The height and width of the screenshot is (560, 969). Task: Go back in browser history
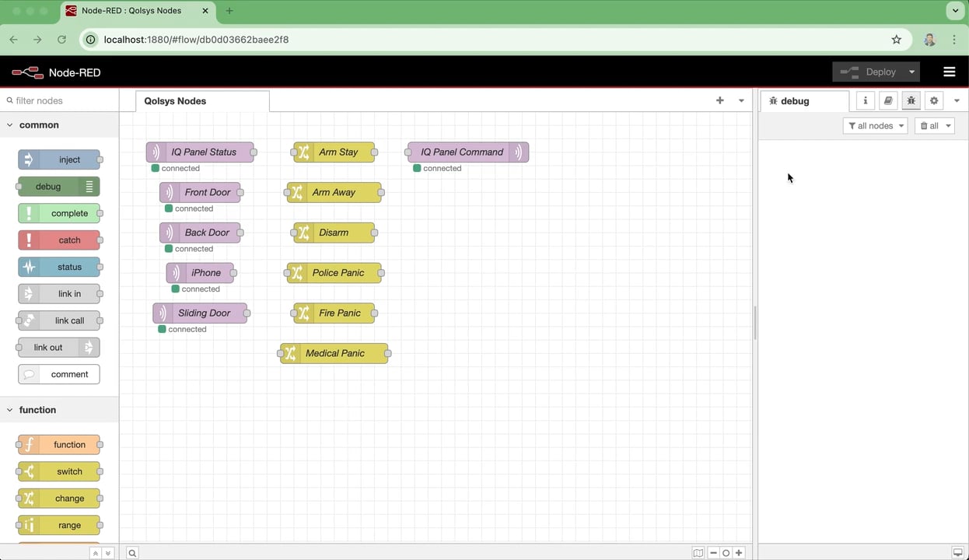(13, 40)
